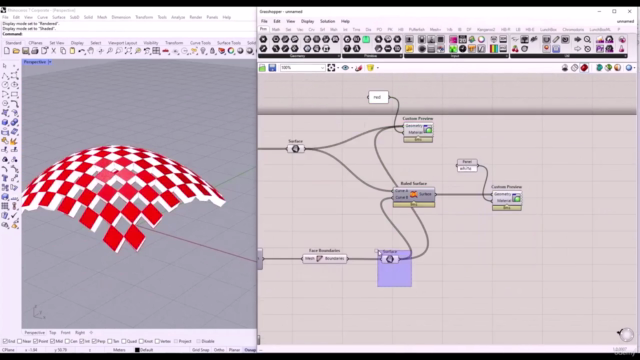640x360 pixels.
Task: Click the red car icon in Rhino toolbar
Action: coord(166,51)
